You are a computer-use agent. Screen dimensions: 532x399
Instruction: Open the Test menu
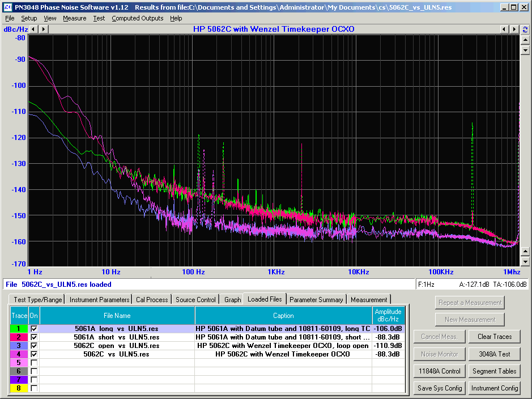[x=99, y=18]
